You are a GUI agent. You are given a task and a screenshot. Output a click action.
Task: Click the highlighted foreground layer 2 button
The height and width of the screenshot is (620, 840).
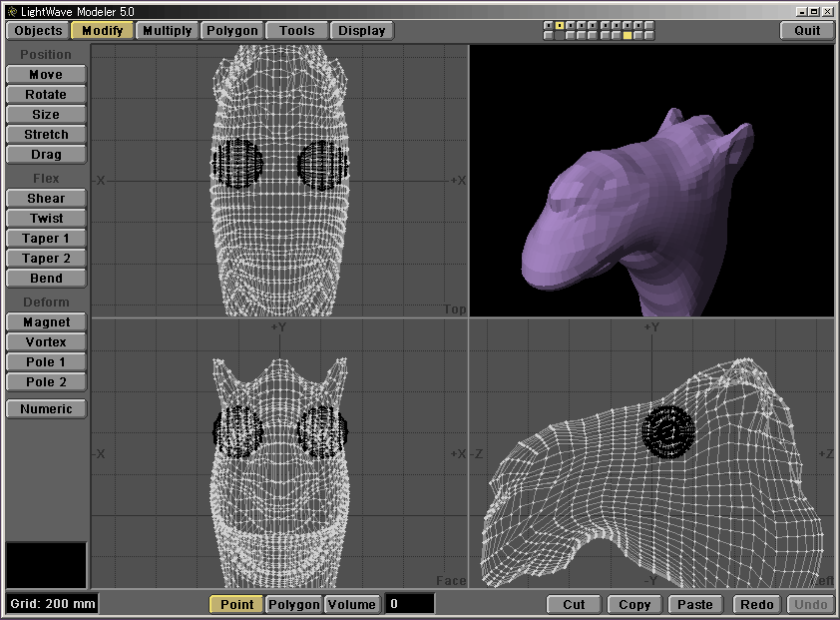(x=560, y=25)
